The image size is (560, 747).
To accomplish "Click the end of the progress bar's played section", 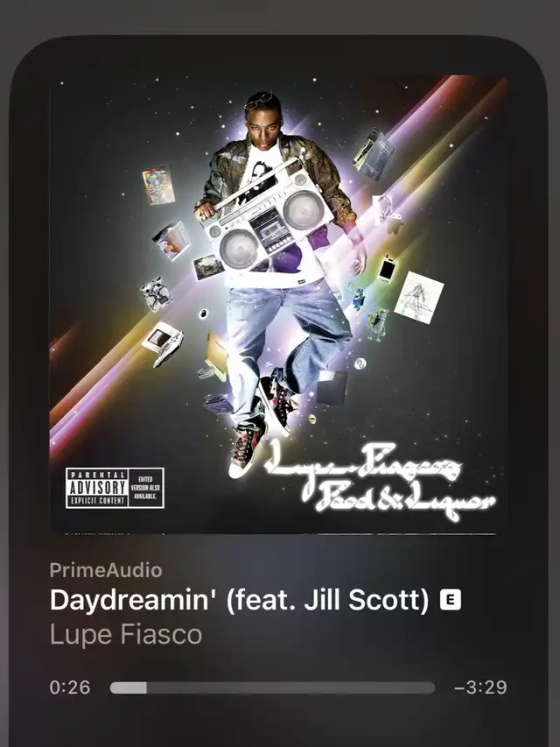I will point(146,688).
